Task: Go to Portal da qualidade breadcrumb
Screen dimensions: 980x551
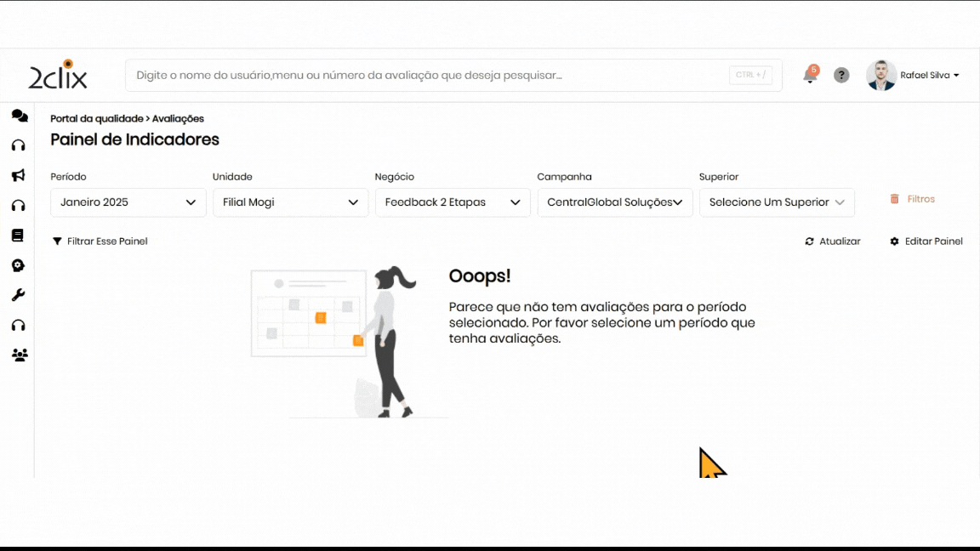Action: click(96, 119)
